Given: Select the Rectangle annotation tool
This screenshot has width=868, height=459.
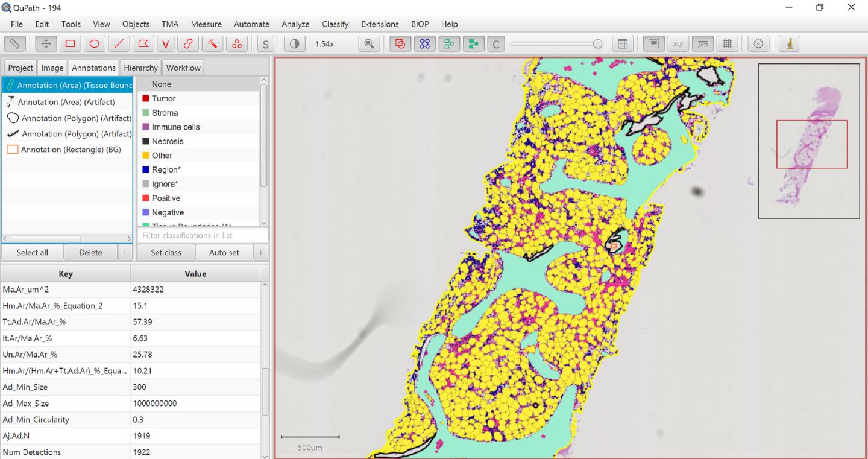Looking at the screenshot, I should coord(69,43).
